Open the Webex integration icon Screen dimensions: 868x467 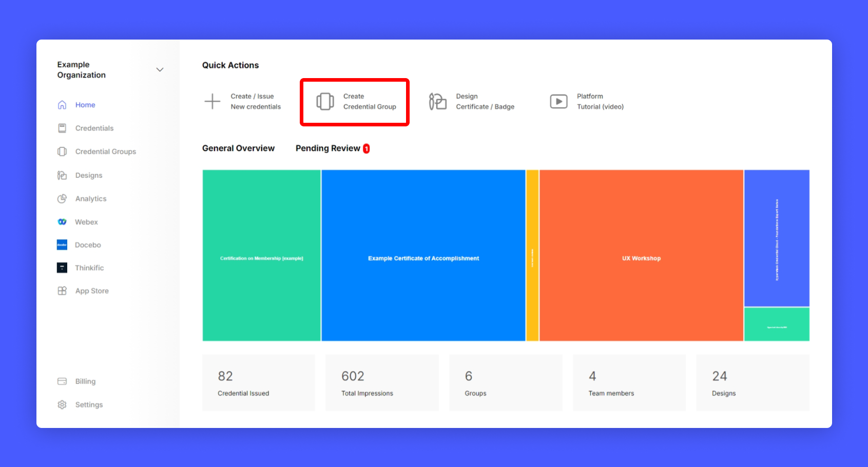pyautogui.click(x=62, y=222)
